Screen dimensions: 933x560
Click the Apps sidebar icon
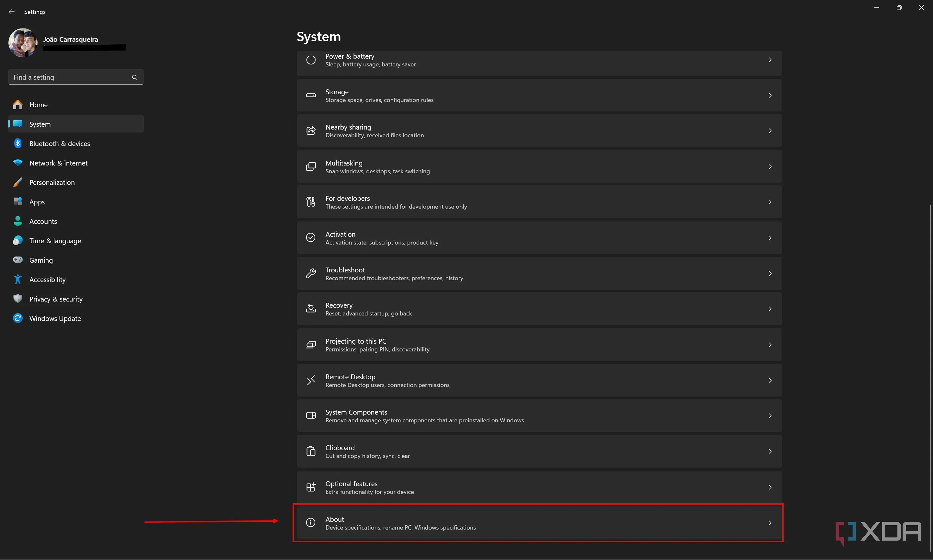18,201
